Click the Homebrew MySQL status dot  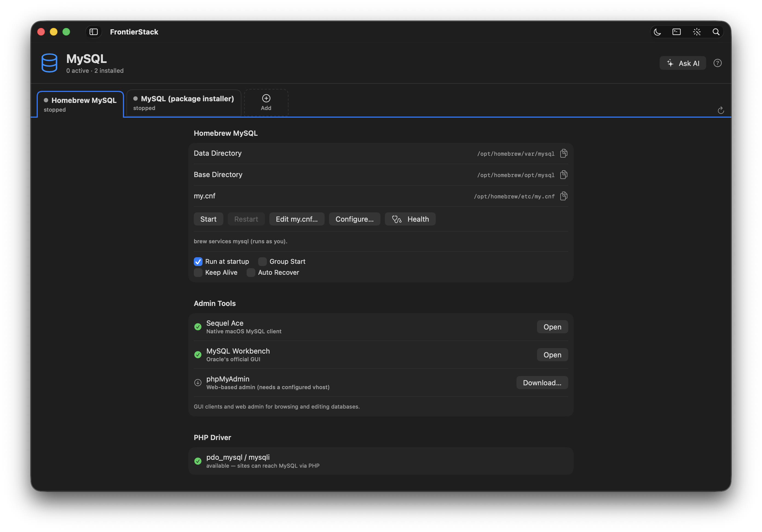coord(46,100)
